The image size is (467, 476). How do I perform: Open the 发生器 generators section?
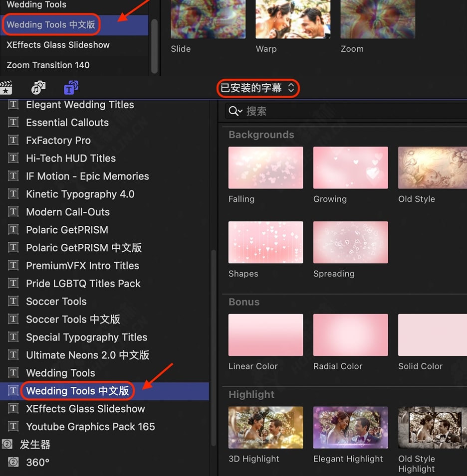point(104,445)
